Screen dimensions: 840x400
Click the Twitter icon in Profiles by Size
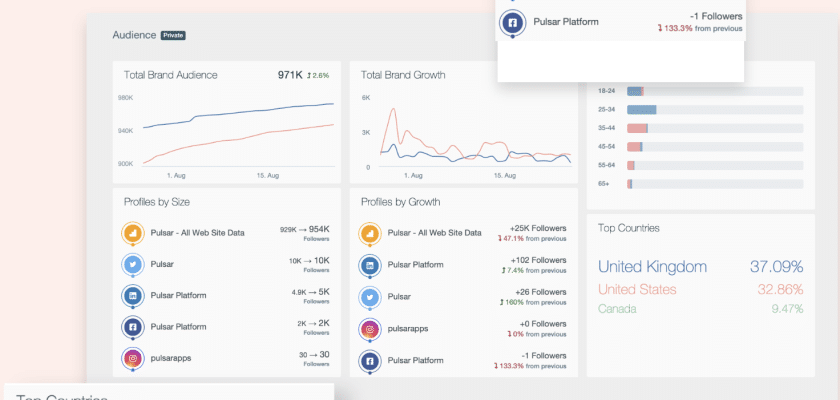(133, 264)
